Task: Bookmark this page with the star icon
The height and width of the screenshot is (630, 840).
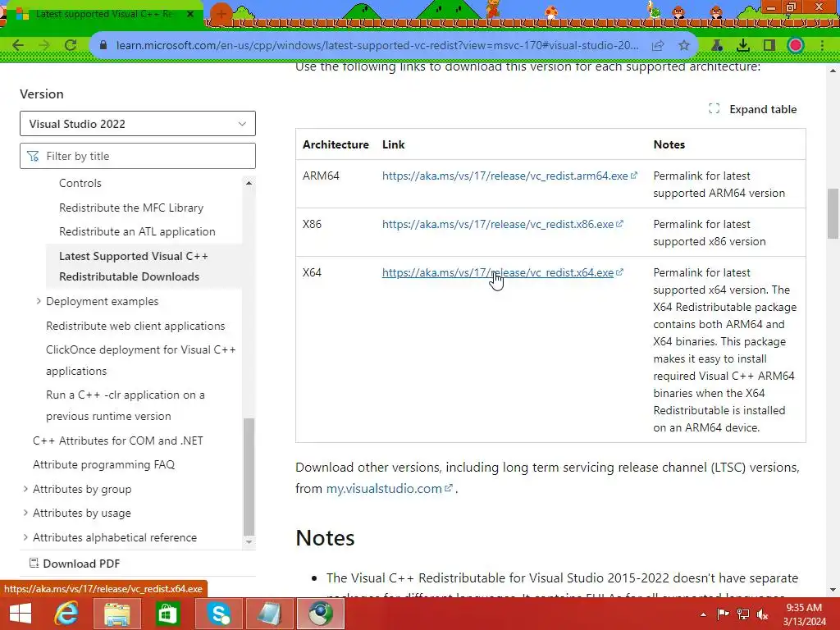Action: tap(684, 46)
